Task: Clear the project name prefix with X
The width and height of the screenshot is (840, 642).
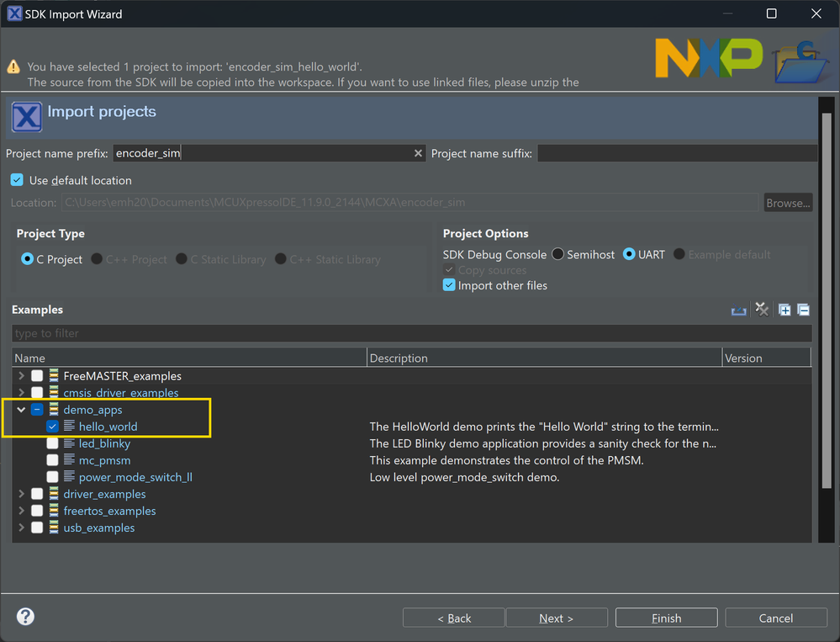Action: (x=418, y=153)
